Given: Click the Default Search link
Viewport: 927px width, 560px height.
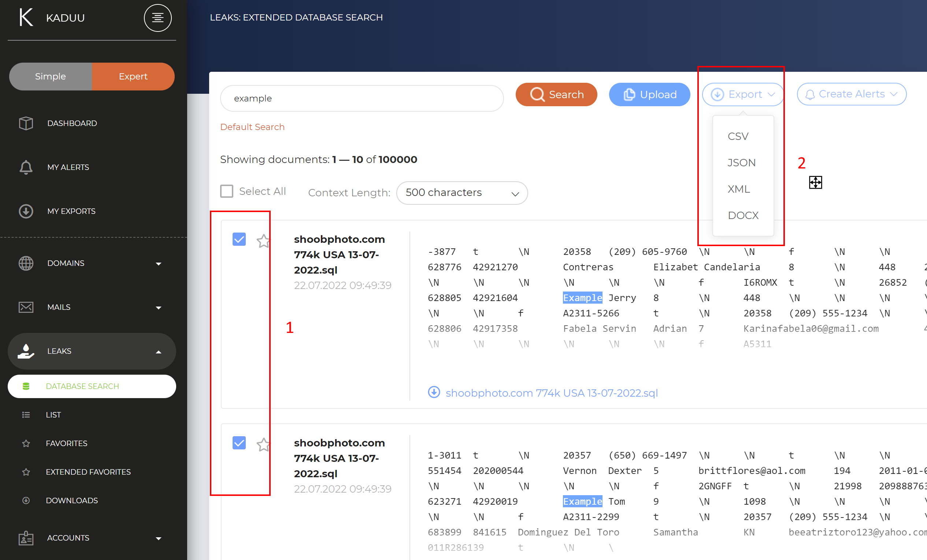Looking at the screenshot, I should coord(252,127).
